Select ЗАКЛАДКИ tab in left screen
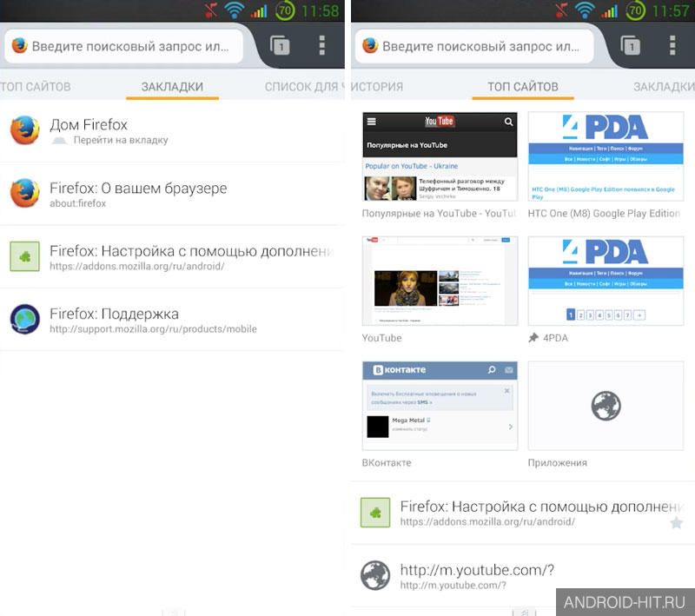The image size is (695, 616). point(172,86)
